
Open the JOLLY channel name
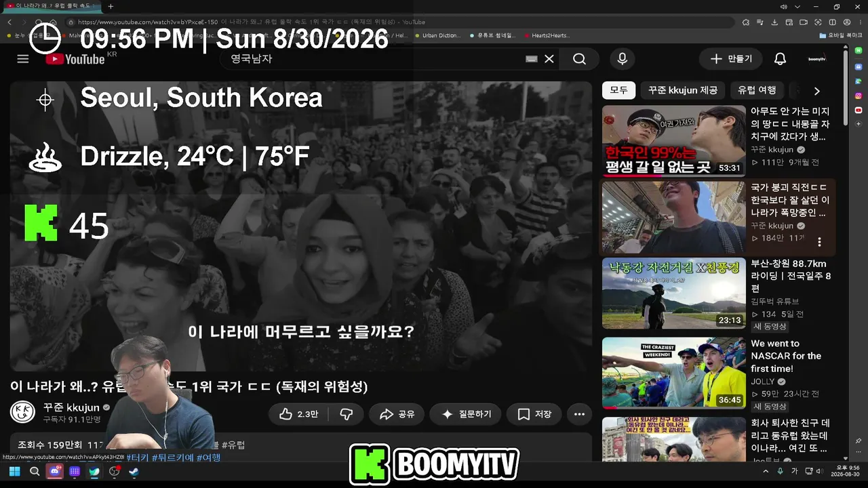[763, 382]
